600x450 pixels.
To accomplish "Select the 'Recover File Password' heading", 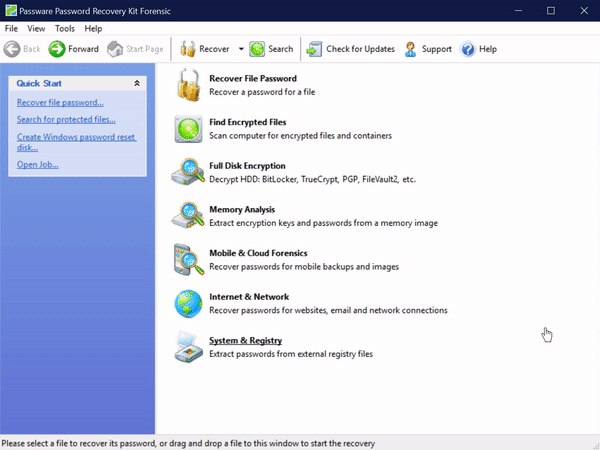I will [x=253, y=78].
